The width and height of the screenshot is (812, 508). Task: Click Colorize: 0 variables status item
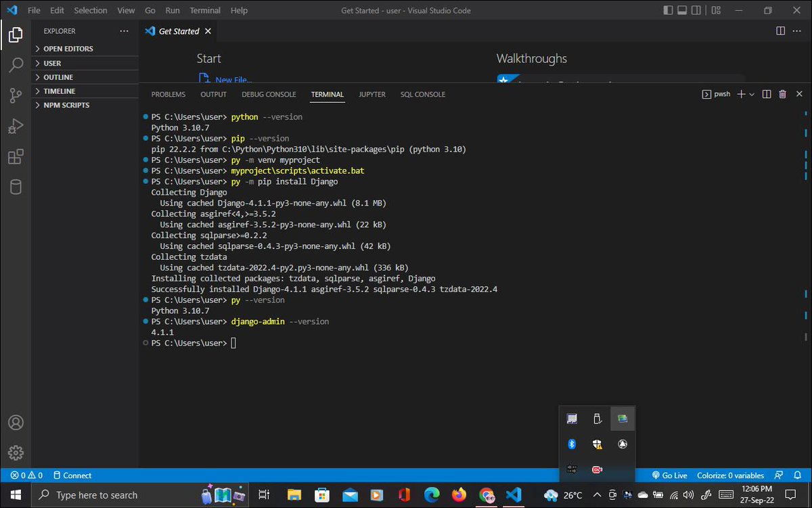(x=730, y=476)
